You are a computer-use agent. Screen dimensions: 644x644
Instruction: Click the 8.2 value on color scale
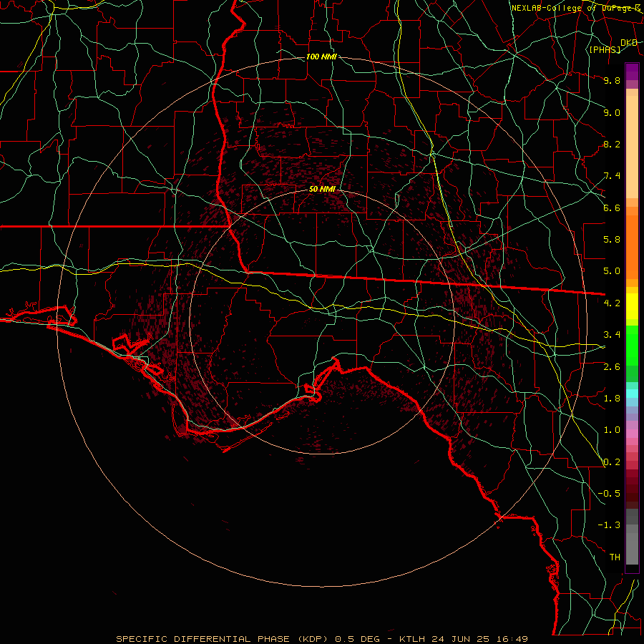(612, 144)
